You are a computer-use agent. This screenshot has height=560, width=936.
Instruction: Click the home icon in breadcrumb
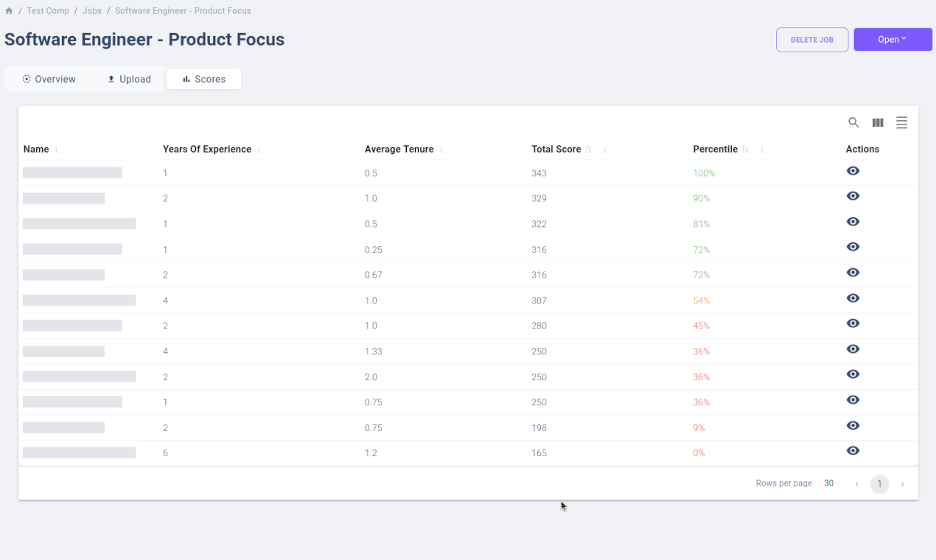pyautogui.click(x=9, y=11)
